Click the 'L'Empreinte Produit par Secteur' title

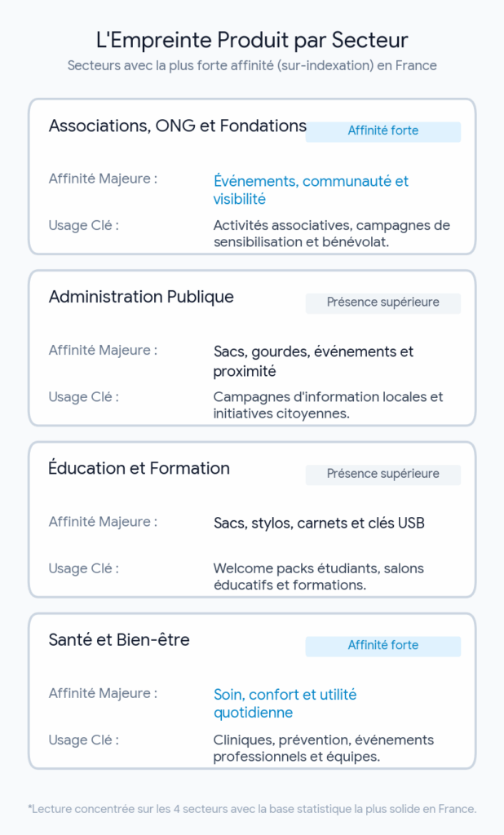[252, 40]
